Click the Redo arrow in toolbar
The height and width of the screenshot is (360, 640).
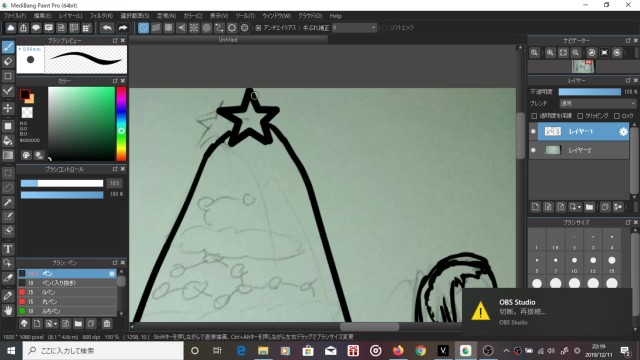point(122,28)
